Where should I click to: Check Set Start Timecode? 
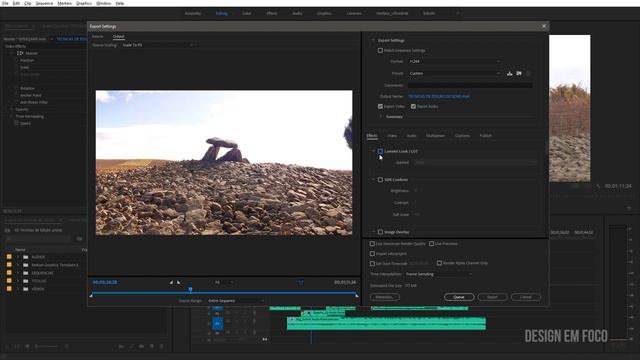pyautogui.click(x=372, y=264)
